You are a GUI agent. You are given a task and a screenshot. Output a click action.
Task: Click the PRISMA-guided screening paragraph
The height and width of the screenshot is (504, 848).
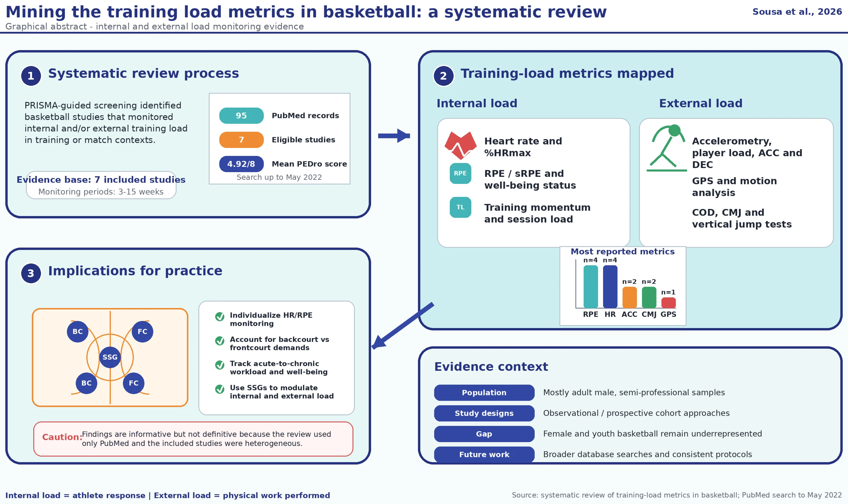pyautogui.click(x=106, y=123)
